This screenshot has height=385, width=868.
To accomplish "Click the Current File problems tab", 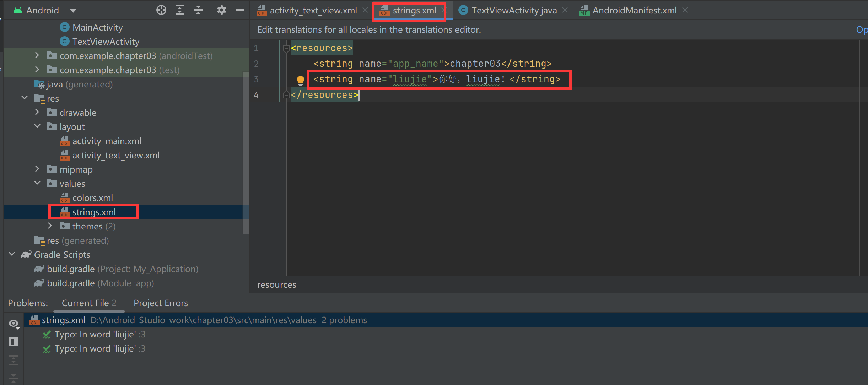I will click(x=89, y=303).
